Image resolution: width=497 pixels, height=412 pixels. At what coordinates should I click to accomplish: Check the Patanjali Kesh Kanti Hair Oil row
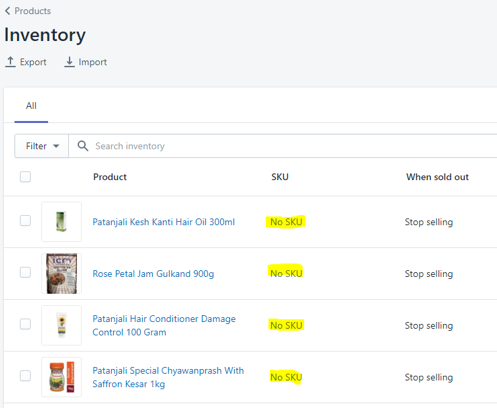tap(25, 221)
